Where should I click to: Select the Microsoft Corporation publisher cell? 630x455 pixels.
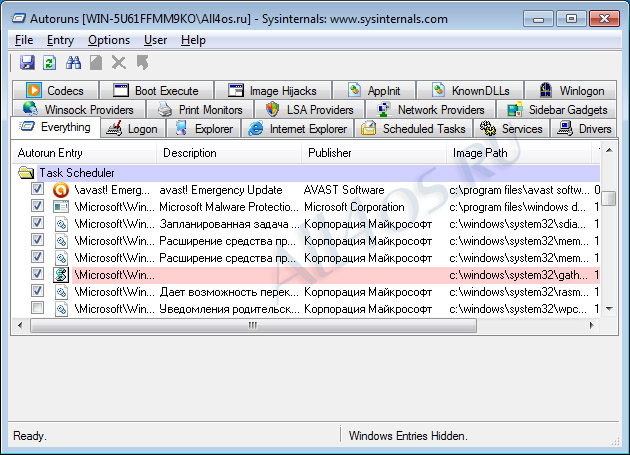pyautogui.click(x=354, y=207)
